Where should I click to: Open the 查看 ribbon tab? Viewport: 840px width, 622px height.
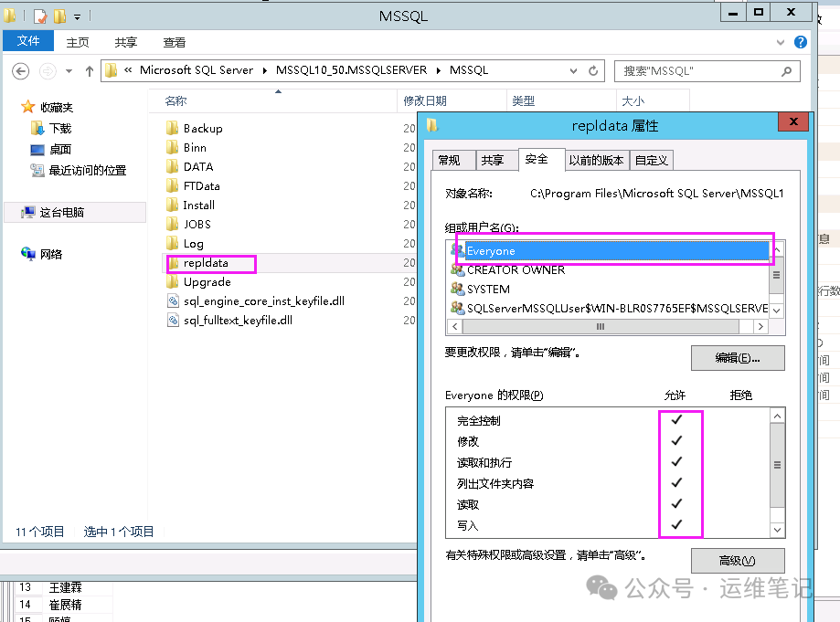[x=174, y=42]
